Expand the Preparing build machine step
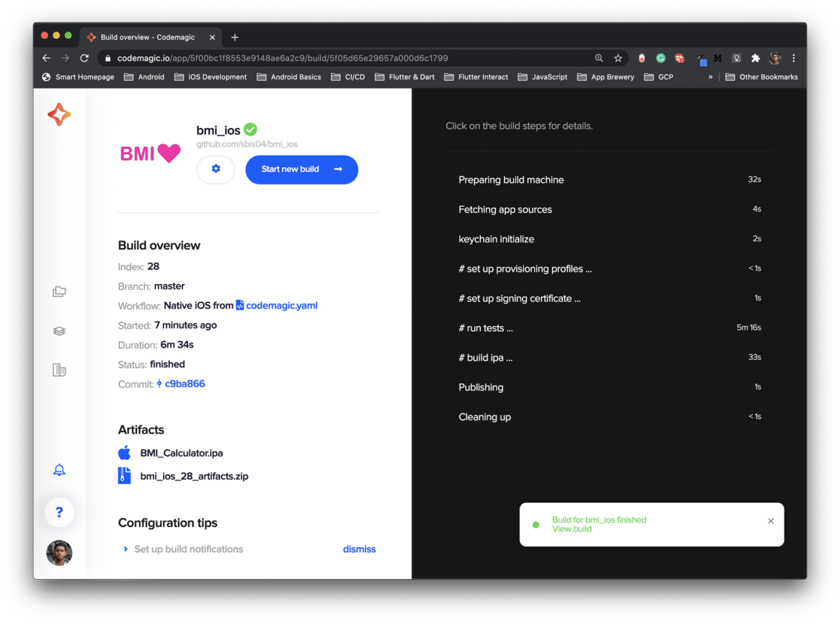This screenshot has height=623, width=840. coord(610,180)
